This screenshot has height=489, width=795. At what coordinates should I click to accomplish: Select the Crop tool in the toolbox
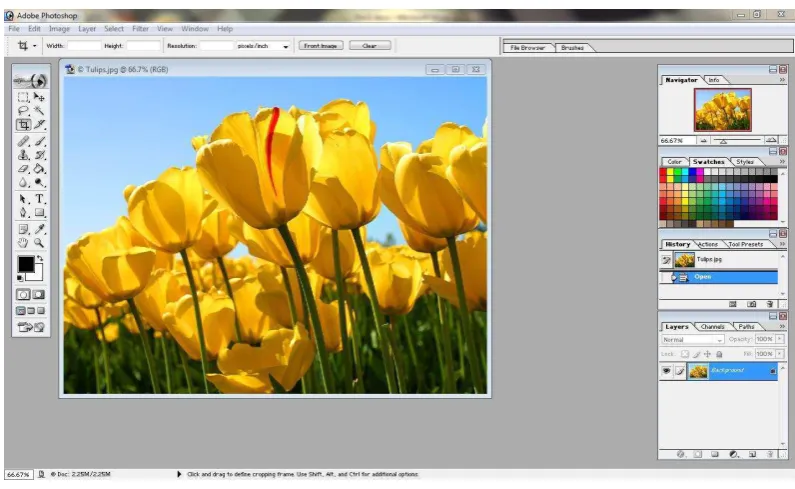(23, 124)
